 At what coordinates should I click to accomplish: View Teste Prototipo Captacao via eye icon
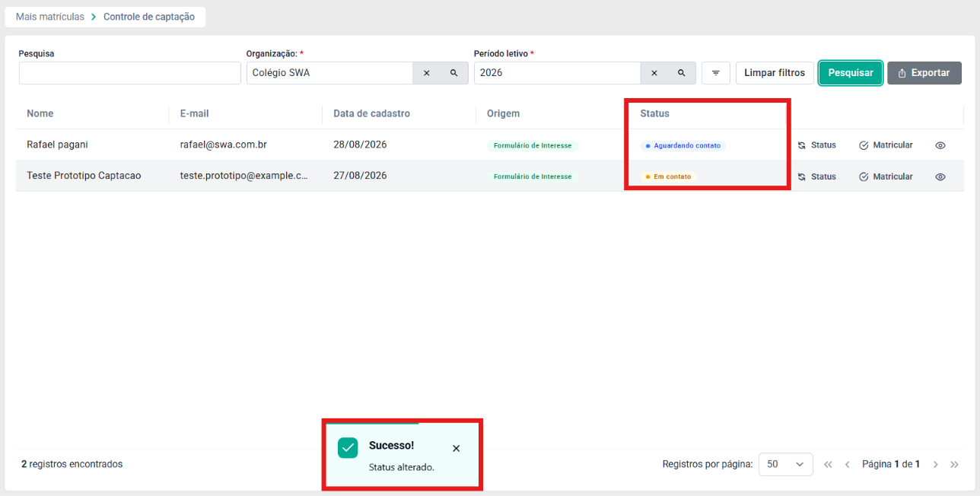point(940,176)
